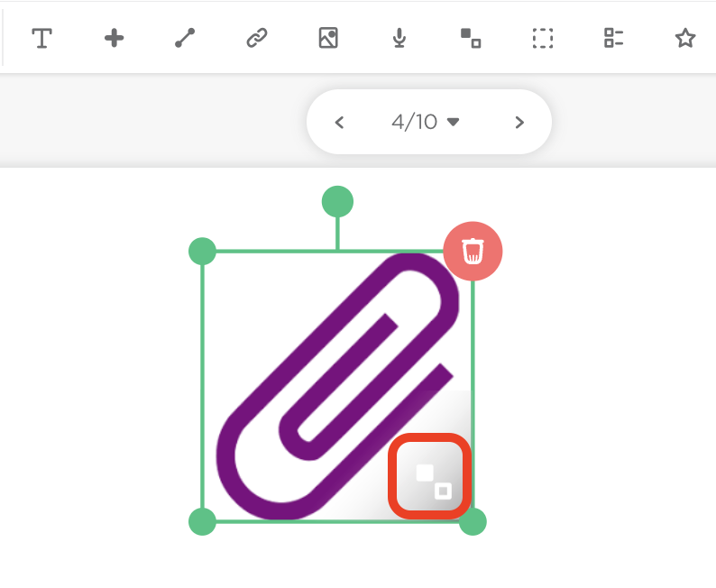This screenshot has height=588, width=716.
Task: Insert an image with the picture icon
Action: click(x=328, y=38)
